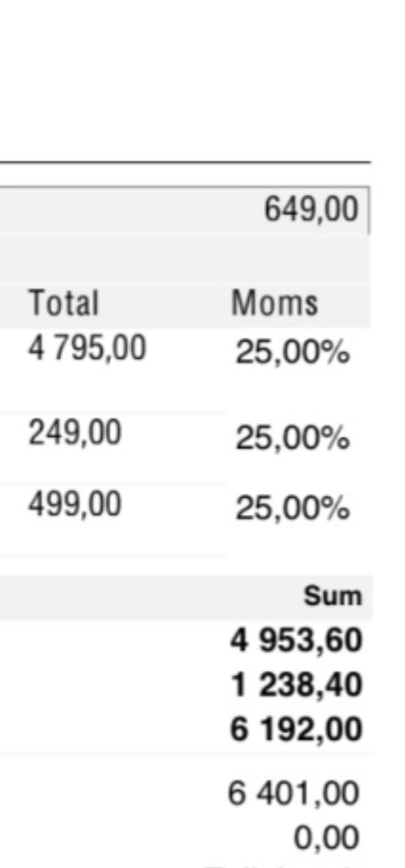Click the bold 4 953,60 sum
Screen dimensions: 405x868
[297, 640]
